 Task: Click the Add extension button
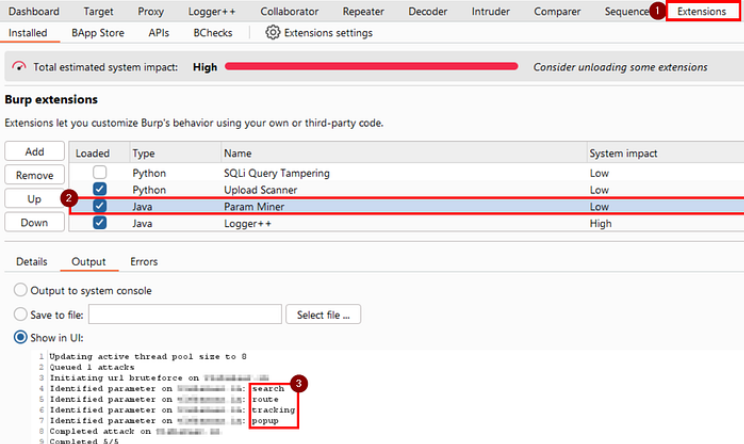(35, 151)
